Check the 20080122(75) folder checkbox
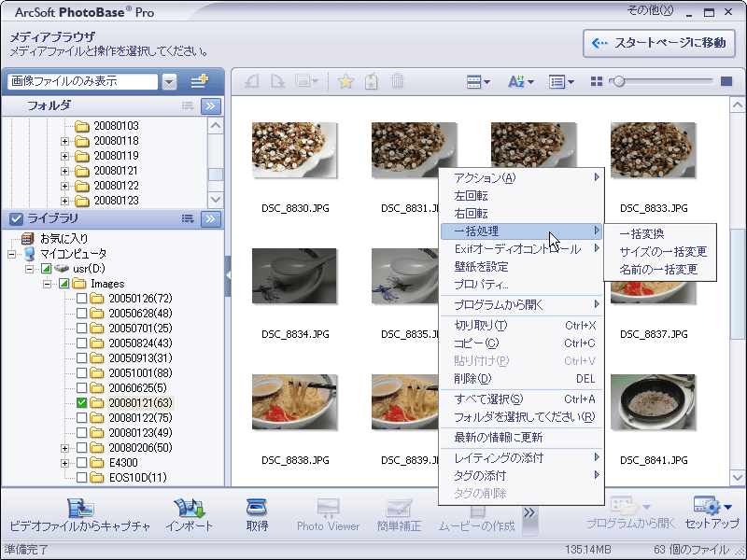 coord(81,418)
